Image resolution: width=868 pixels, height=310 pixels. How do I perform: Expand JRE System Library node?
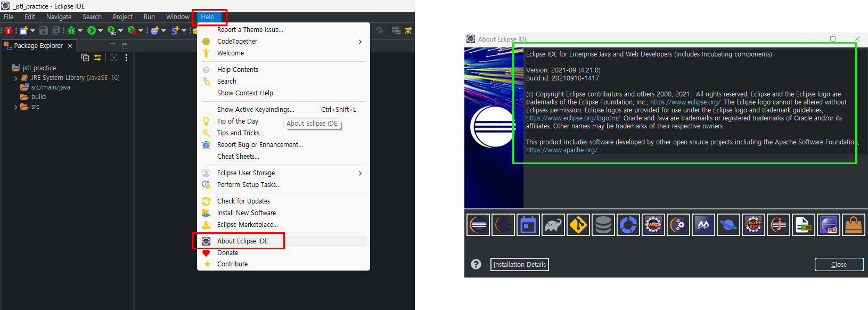click(15, 78)
